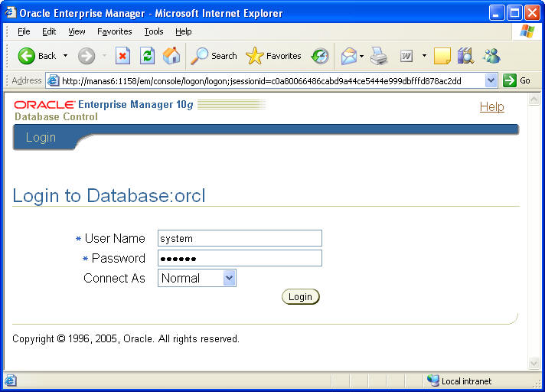Click the green Go button
Image resolution: width=545 pixels, height=392 pixels.
[517, 80]
